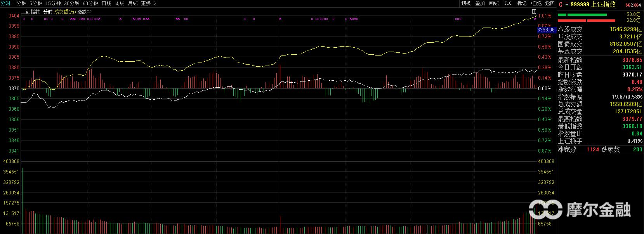Switch to the 30分钟 chart period
The image size is (644, 234).
[x=72, y=3]
